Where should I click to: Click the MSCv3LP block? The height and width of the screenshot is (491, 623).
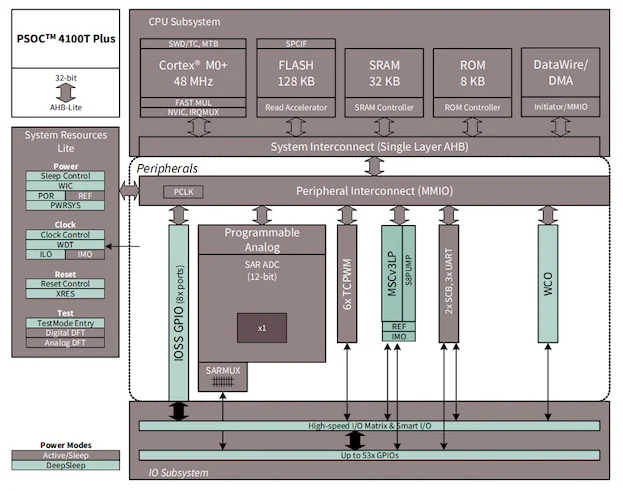(x=392, y=273)
